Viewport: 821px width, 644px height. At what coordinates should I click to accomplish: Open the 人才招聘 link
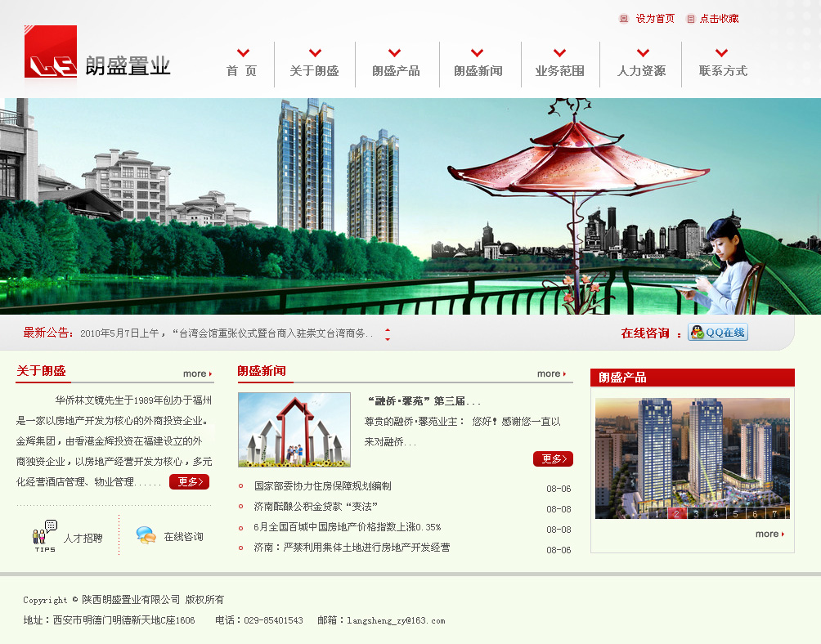click(83, 538)
